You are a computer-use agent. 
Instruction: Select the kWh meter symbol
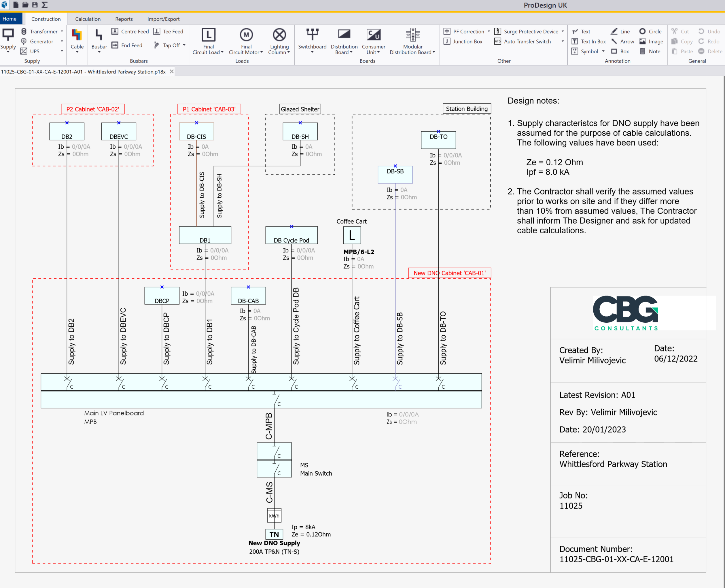coord(274,515)
